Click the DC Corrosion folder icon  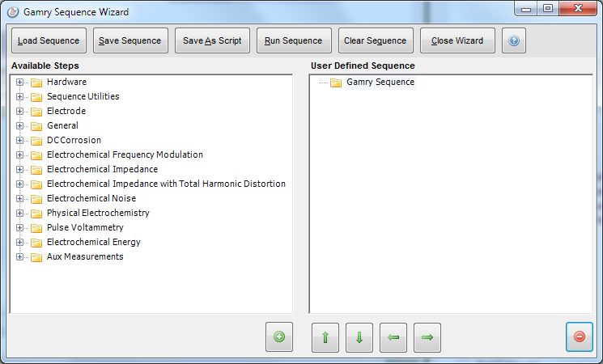(36, 141)
